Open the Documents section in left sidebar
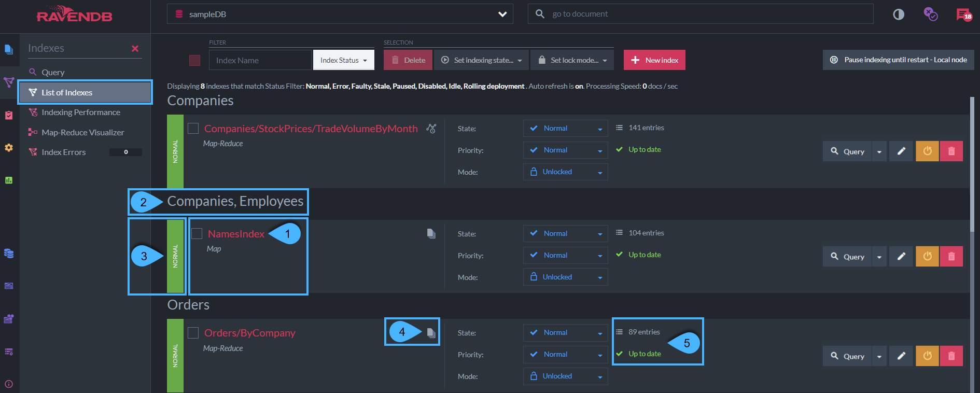Screen dimensions: 980x393 click(x=9, y=50)
